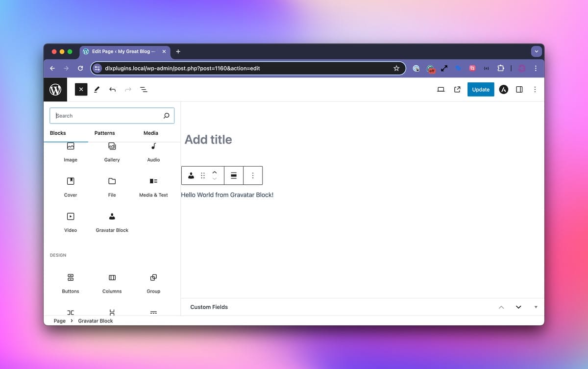Insert a Columns block
The image size is (588, 369).
coord(112,283)
